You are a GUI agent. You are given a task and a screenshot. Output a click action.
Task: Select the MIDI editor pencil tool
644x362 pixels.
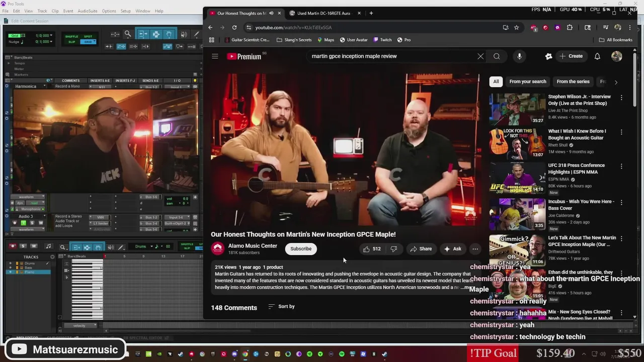tap(122, 247)
